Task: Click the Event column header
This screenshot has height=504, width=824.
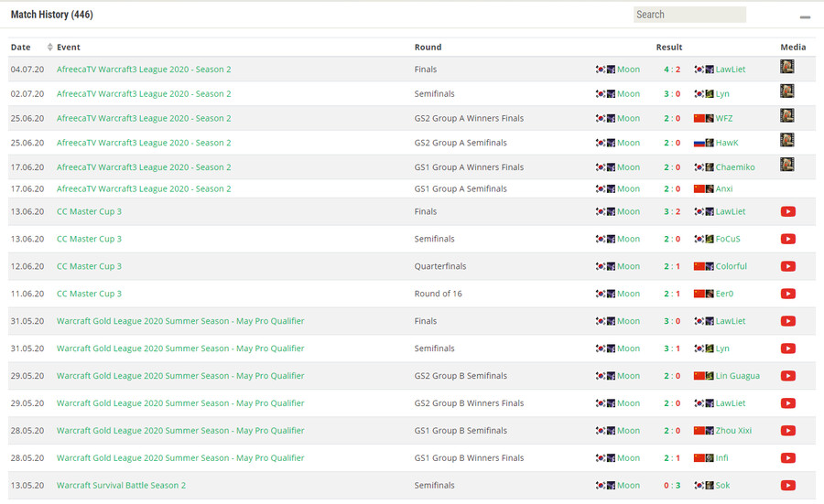Action: (69, 47)
